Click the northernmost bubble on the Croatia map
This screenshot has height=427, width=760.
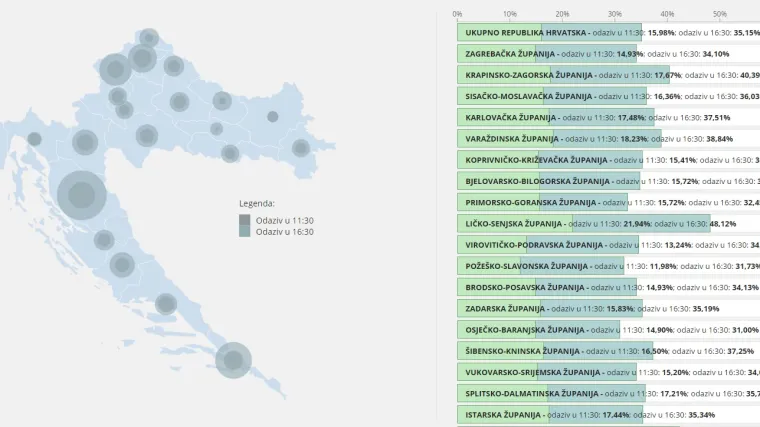[x=149, y=37]
